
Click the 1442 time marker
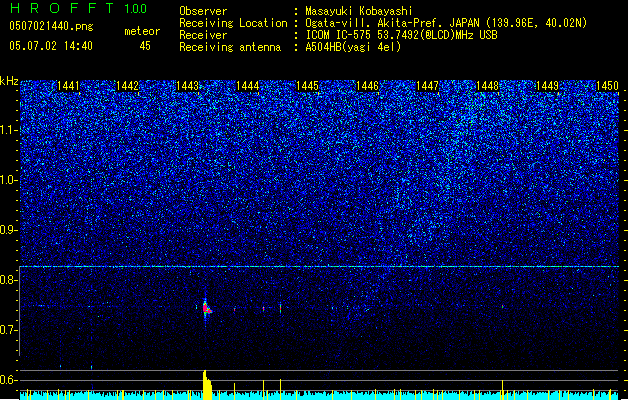coord(127,86)
